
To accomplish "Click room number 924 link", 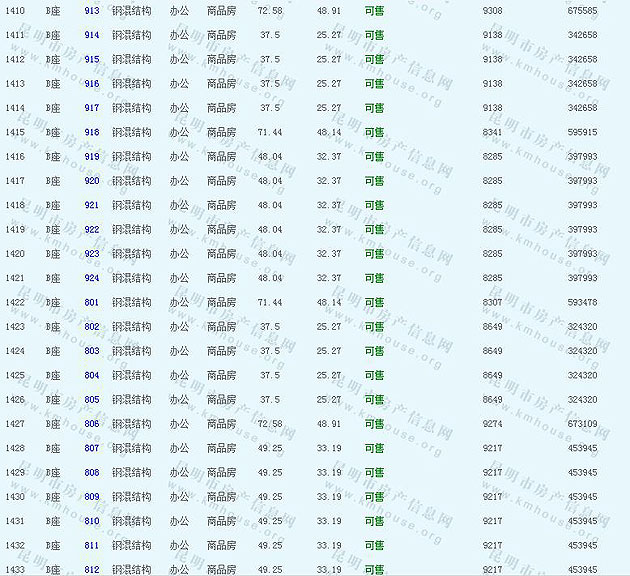I will click(92, 278).
